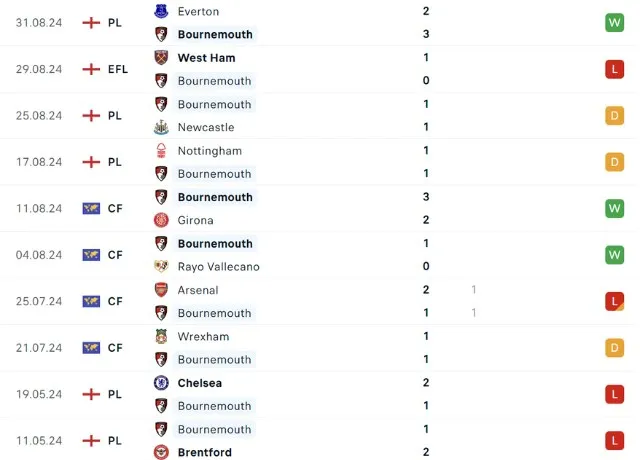The image size is (640, 460).
Task: Click the England flag beside PL on 31.08.24
Action: tap(91, 23)
